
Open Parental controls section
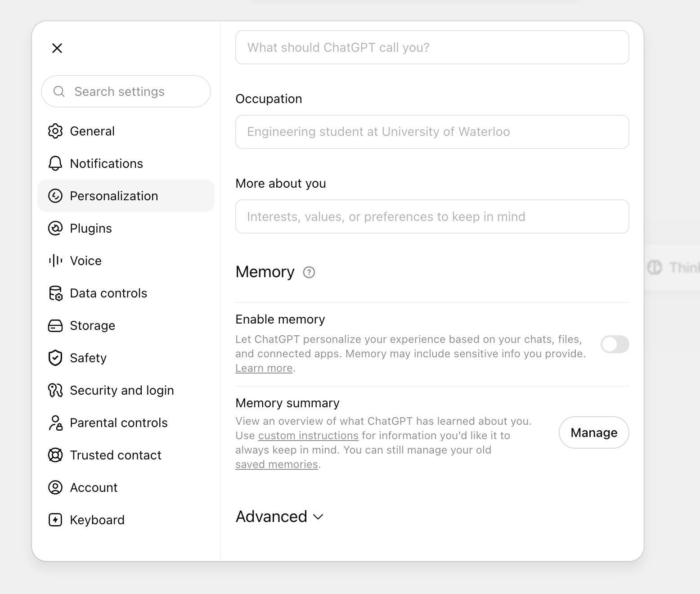(126, 423)
